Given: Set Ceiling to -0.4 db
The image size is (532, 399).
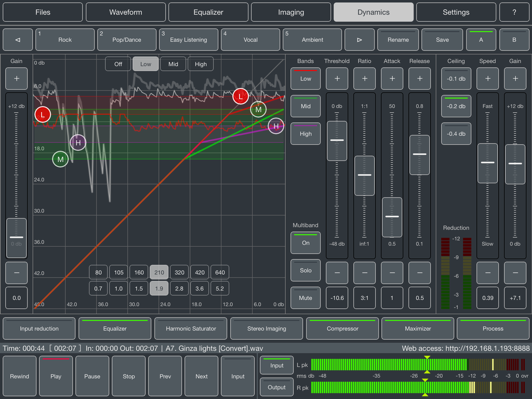Looking at the screenshot, I should click(456, 134).
